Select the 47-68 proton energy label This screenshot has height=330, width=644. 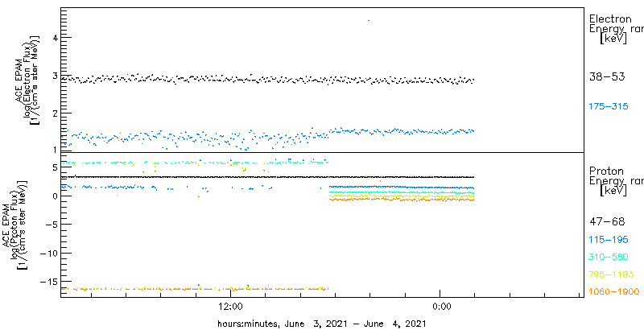[607, 222]
